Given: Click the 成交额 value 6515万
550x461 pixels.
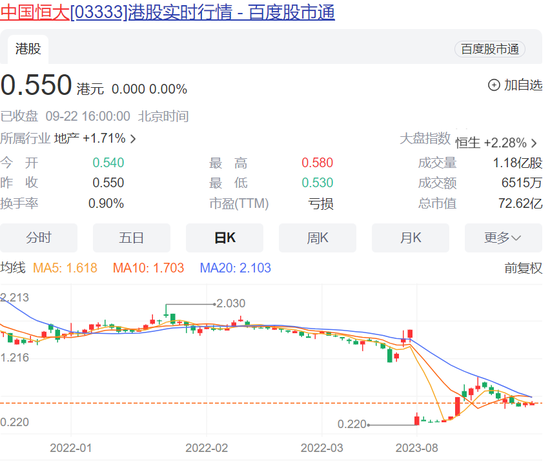Looking at the screenshot, I should pos(522,183).
